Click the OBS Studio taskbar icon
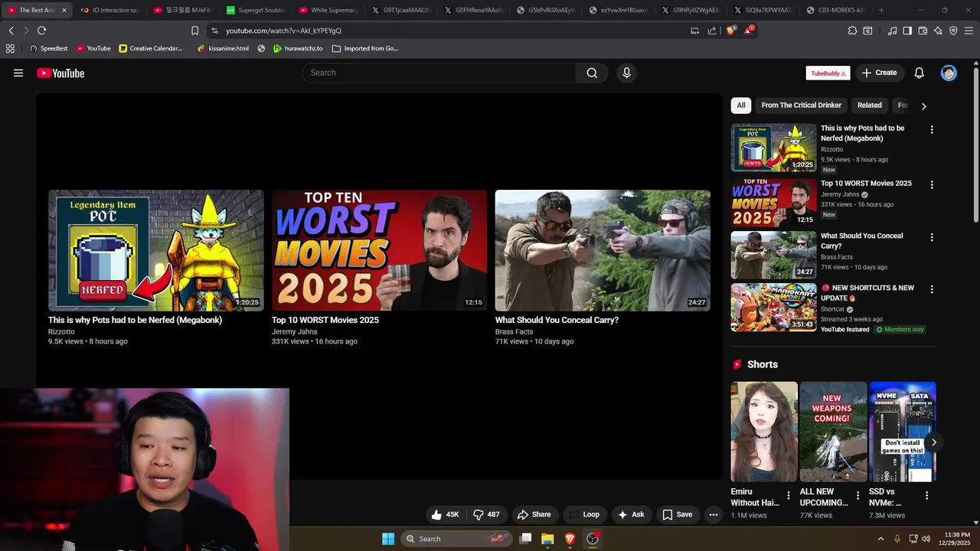This screenshot has width=980, height=551. 593,539
